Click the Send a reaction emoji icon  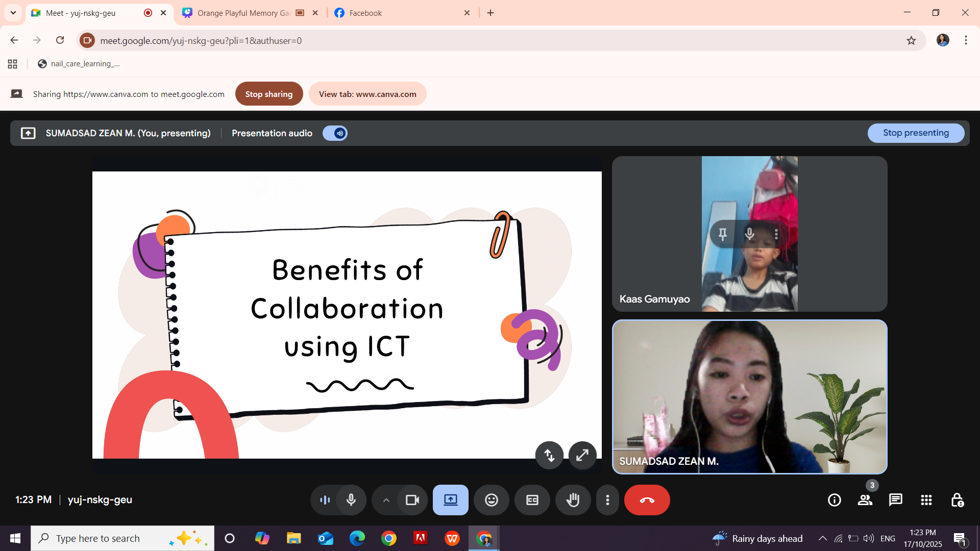coord(491,500)
